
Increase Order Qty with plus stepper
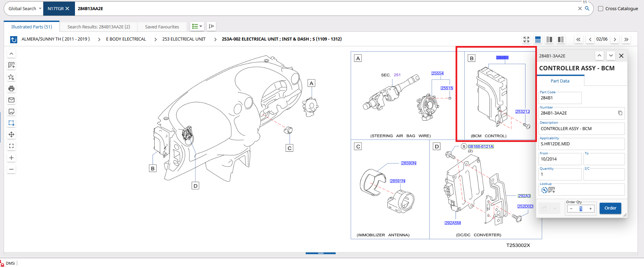click(x=590, y=209)
